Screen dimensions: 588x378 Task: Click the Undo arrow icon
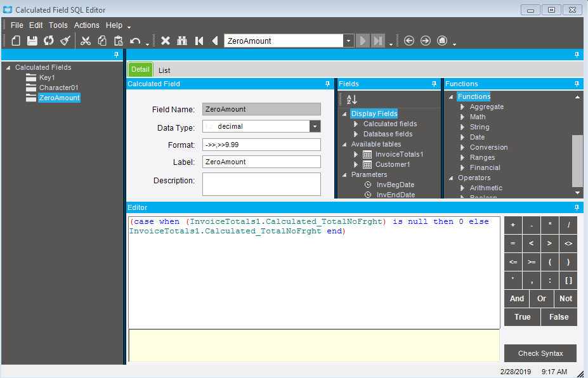(x=135, y=41)
